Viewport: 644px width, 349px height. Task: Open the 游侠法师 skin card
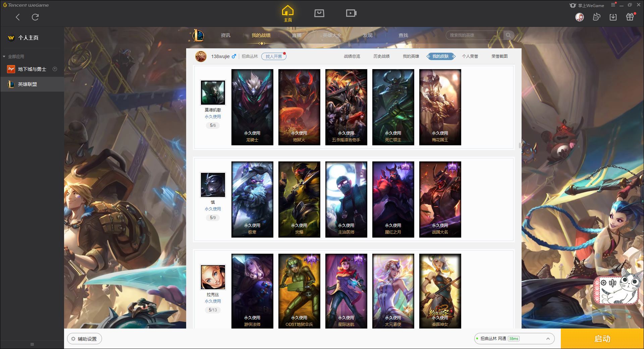pyautogui.click(x=252, y=291)
